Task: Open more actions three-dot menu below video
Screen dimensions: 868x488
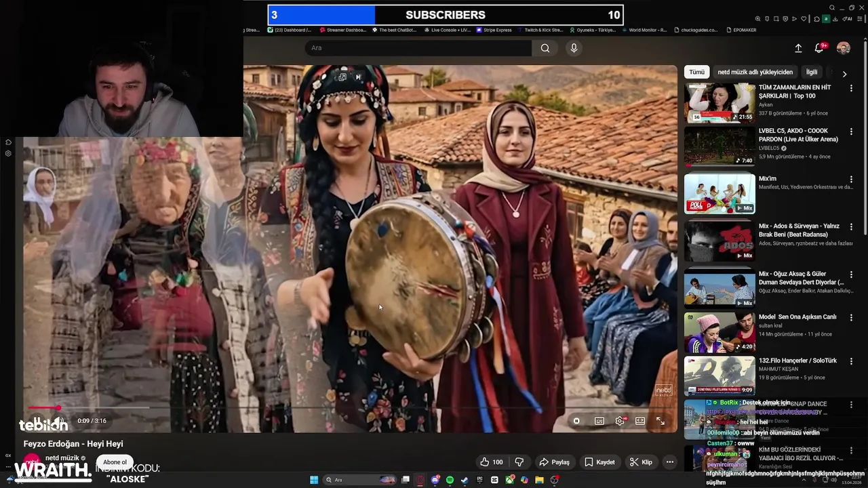Action: (x=670, y=462)
